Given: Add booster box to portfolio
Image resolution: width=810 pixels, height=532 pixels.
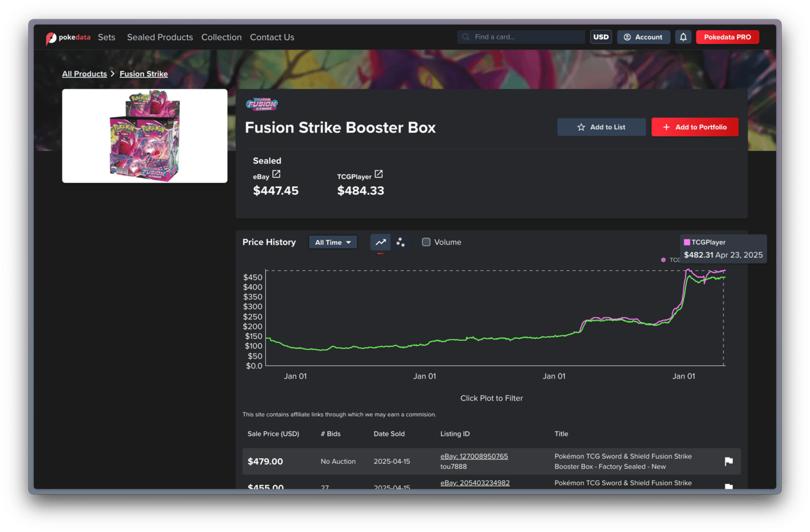Looking at the screenshot, I should click(x=695, y=127).
